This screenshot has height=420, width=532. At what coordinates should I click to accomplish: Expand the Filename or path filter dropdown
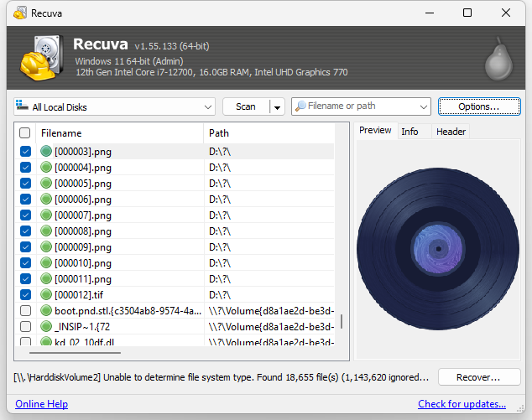pyautogui.click(x=424, y=107)
